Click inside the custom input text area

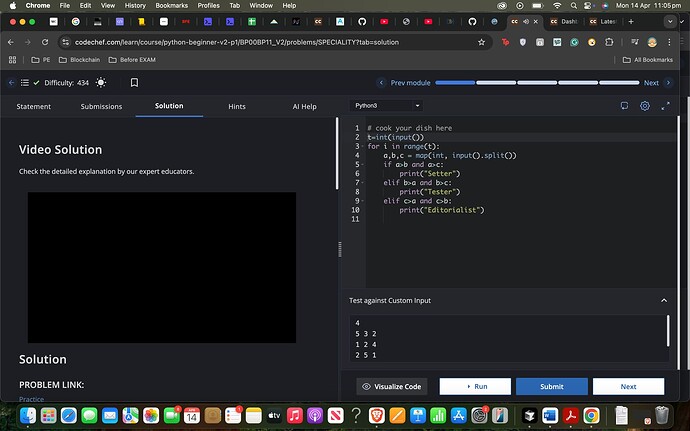point(508,339)
